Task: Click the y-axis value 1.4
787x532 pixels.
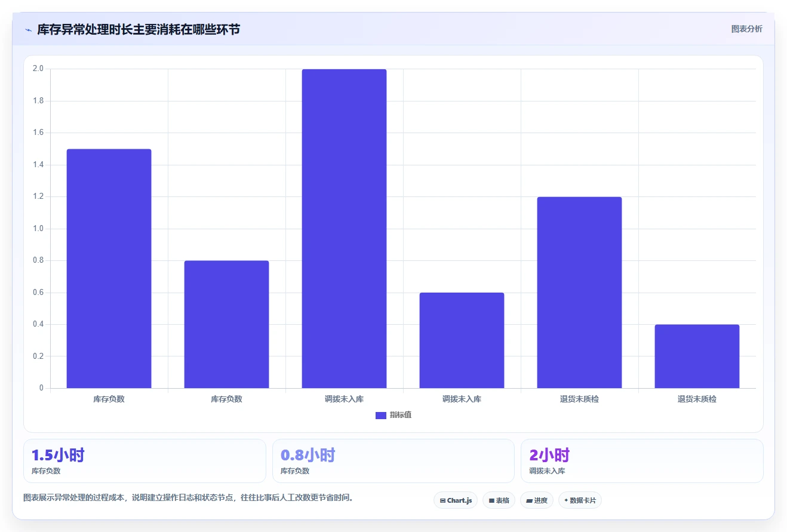Action: 38,165
